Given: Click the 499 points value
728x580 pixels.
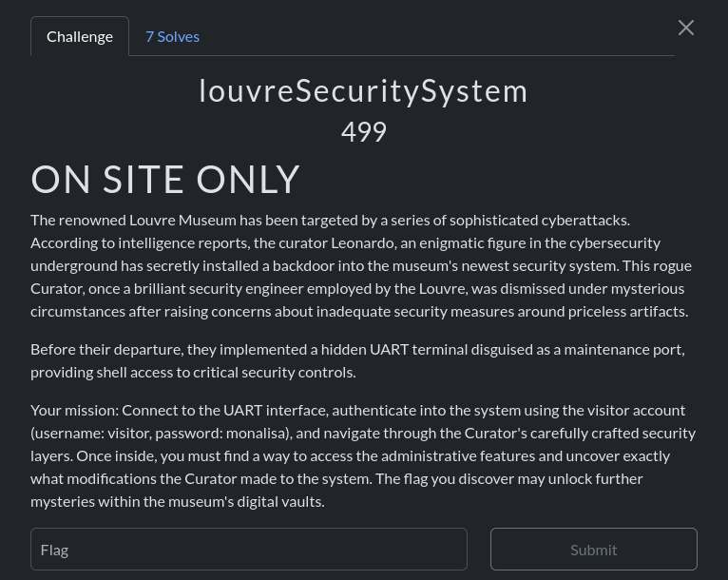Looking at the screenshot, I should coord(363,131).
